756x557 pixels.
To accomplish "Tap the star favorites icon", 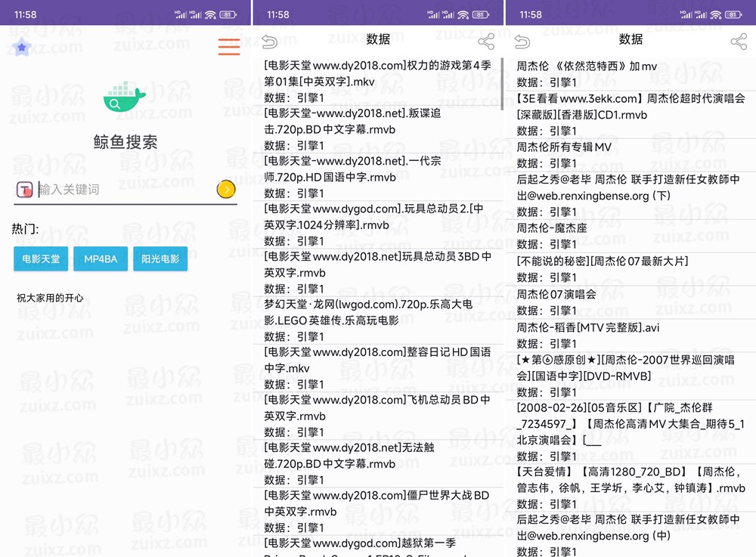I will tap(22, 47).
